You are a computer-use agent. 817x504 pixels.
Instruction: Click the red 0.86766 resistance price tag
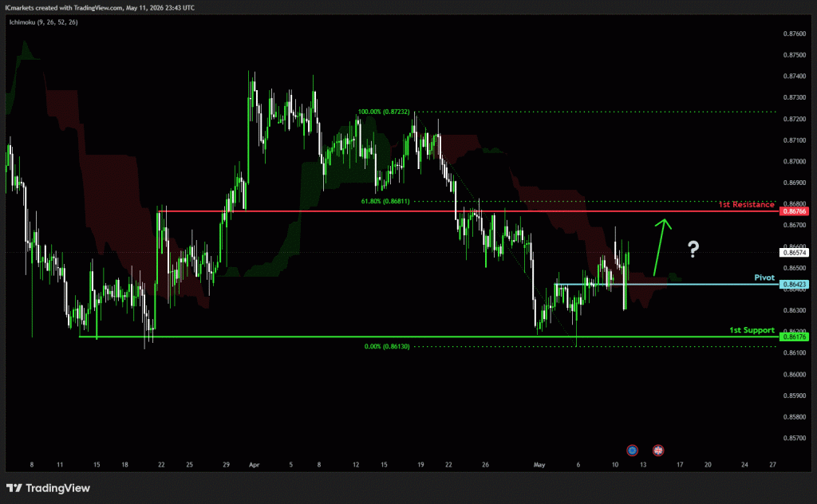tap(794, 211)
